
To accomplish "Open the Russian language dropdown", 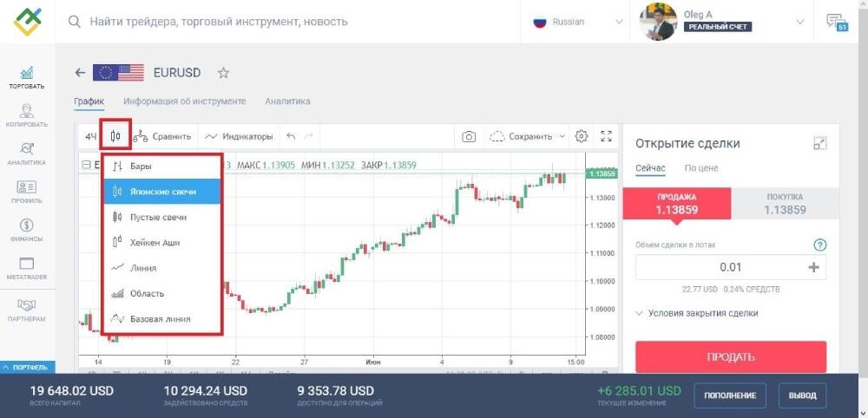I will point(577,23).
